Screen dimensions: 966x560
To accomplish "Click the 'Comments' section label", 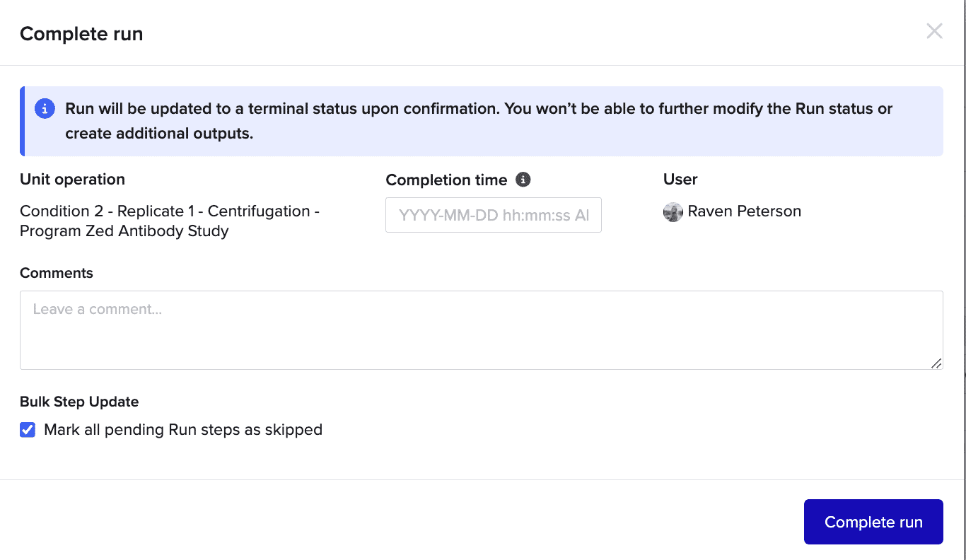I will coord(57,273).
